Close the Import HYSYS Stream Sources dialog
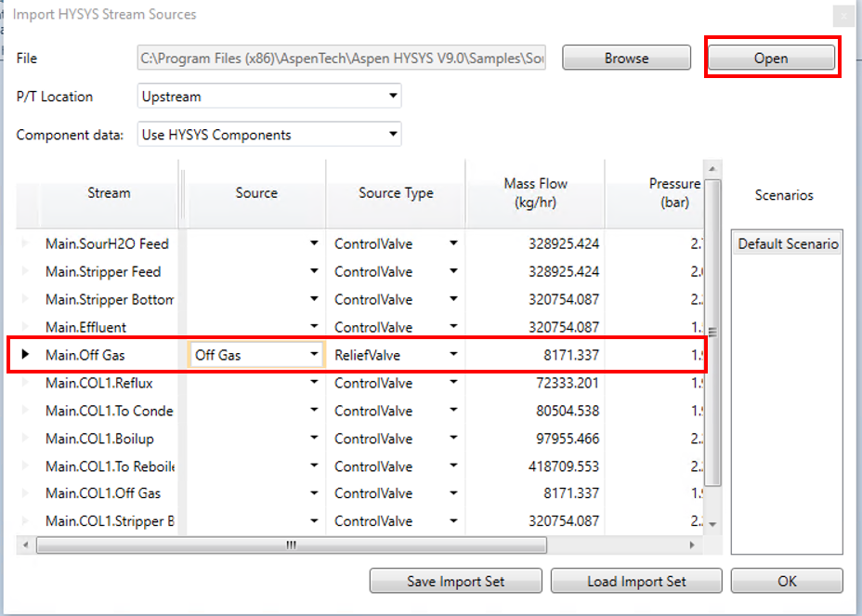The height and width of the screenshot is (616, 862). 844,15
